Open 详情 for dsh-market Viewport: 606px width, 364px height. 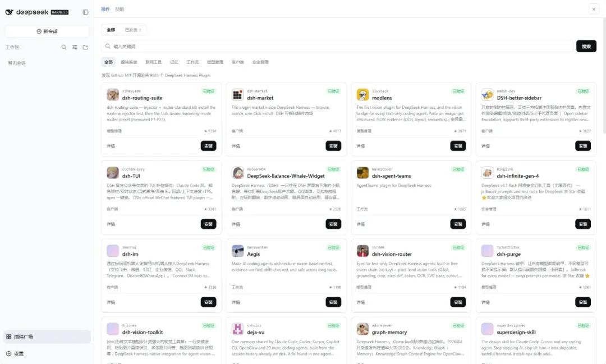(x=236, y=146)
